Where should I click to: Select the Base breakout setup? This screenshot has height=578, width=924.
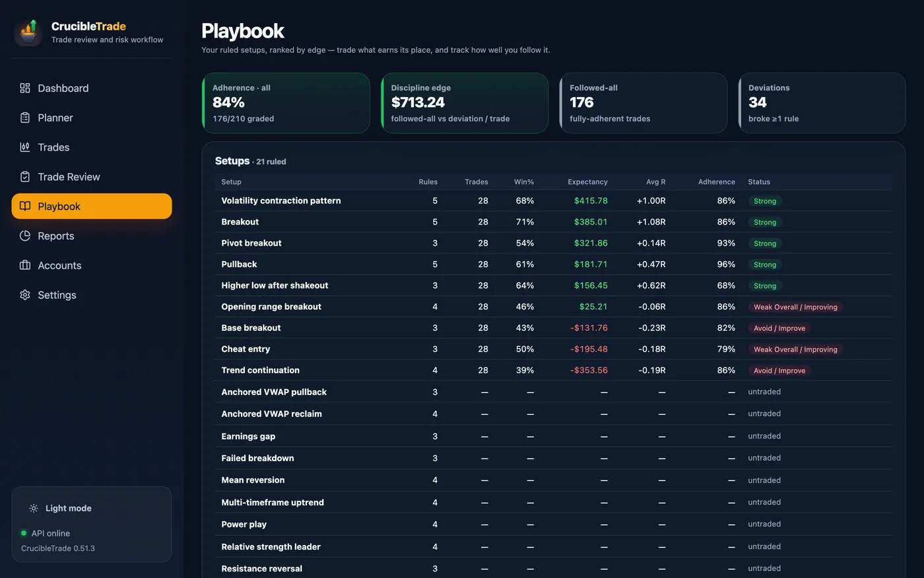point(554,328)
